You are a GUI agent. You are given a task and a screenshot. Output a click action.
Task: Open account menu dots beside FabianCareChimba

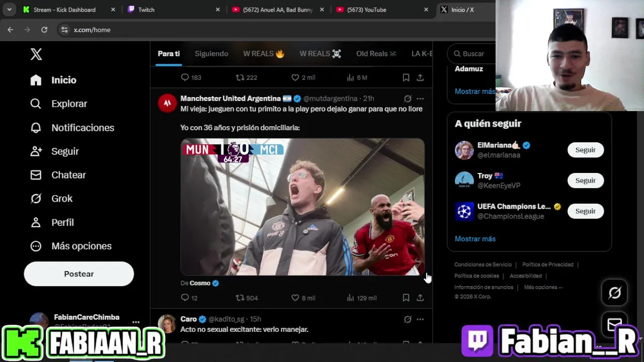136,322
